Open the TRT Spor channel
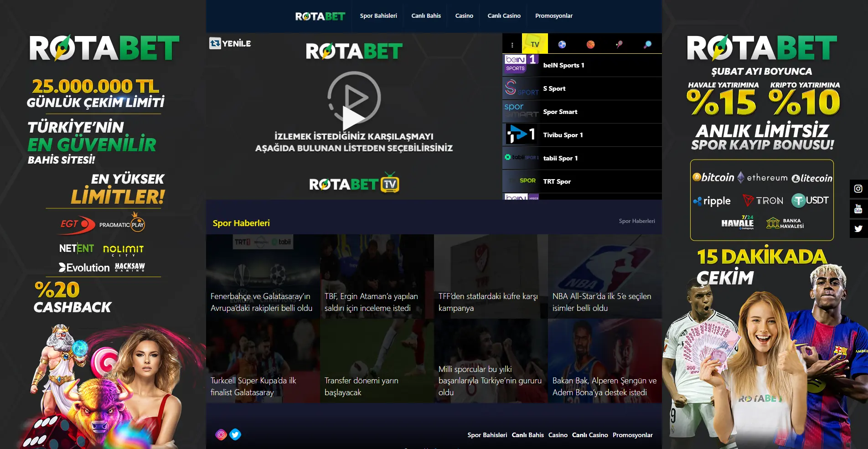868x449 pixels. (x=520, y=181)
